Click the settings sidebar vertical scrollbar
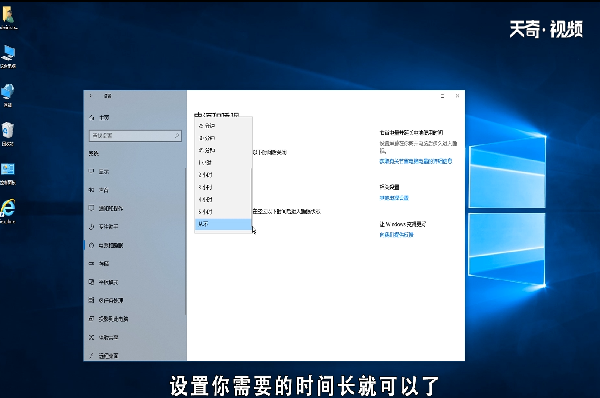The image size is (600, 398). (186, 241)
